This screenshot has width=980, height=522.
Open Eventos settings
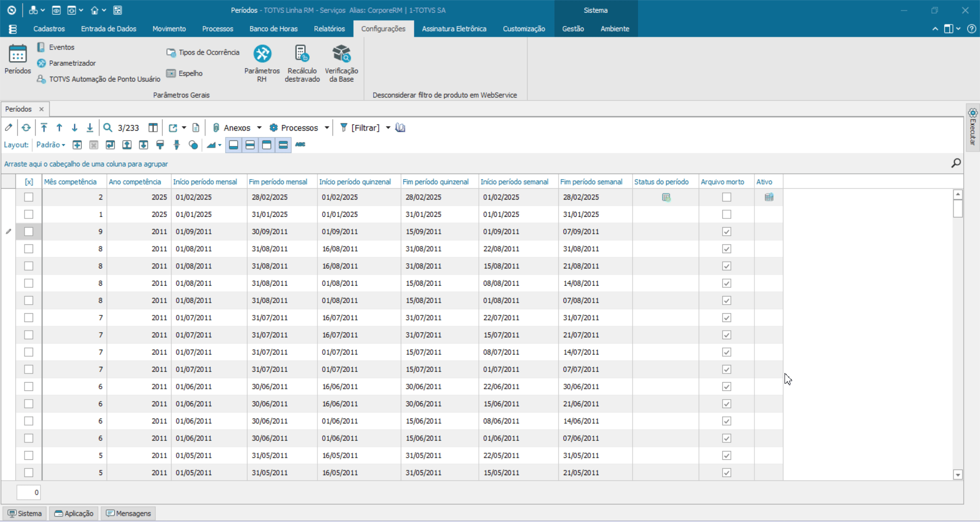pos(56,47)
